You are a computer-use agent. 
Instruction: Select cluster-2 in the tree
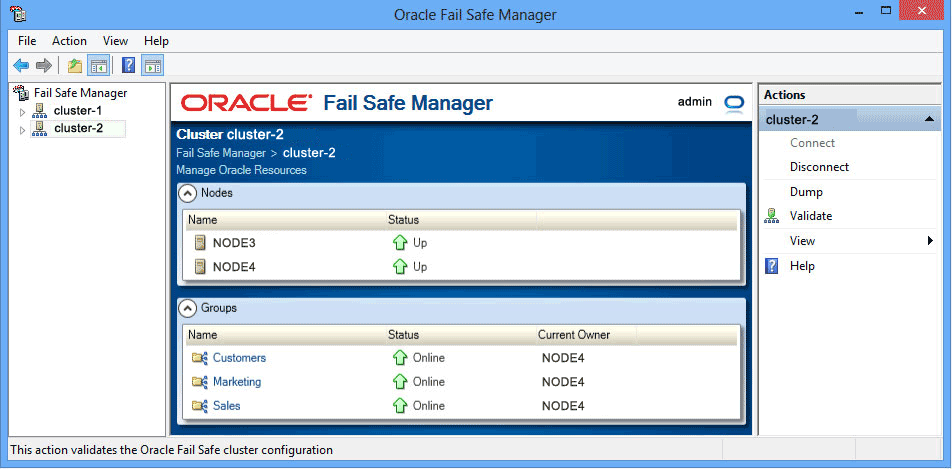(x=78, y=128)
